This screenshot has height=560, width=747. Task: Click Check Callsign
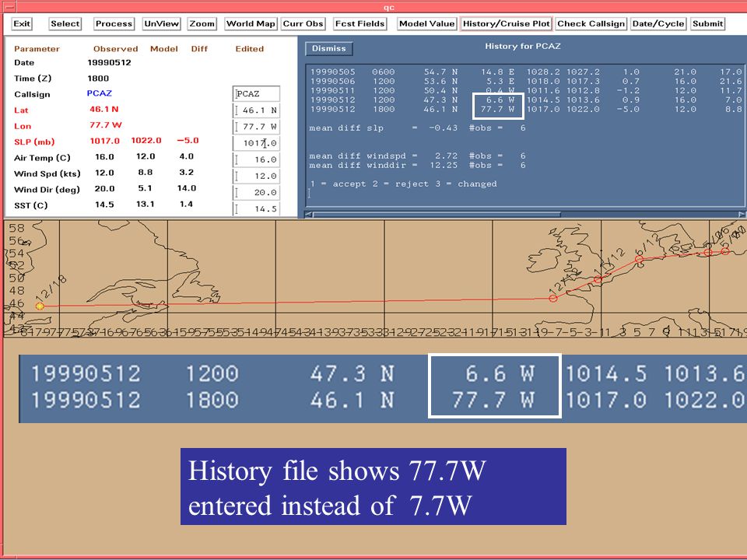[591, 24]
